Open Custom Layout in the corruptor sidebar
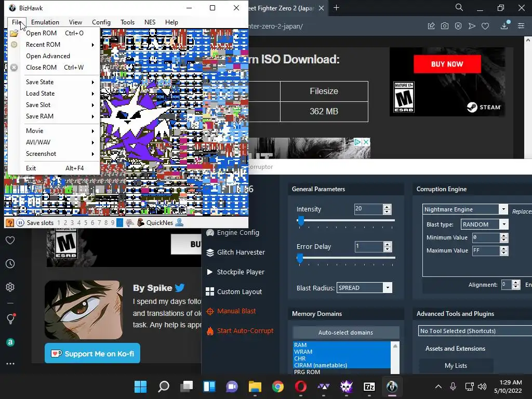Viewport: 532px width, 399px height. 234,292
